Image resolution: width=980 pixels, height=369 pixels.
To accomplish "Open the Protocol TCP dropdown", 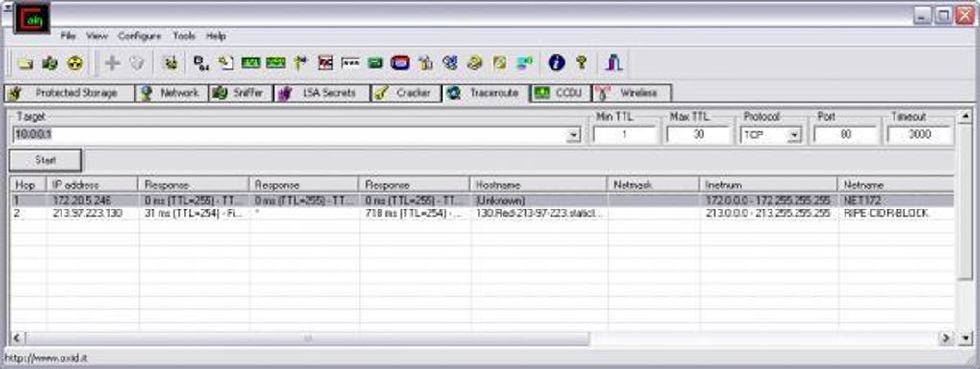I will click(795, 135).
